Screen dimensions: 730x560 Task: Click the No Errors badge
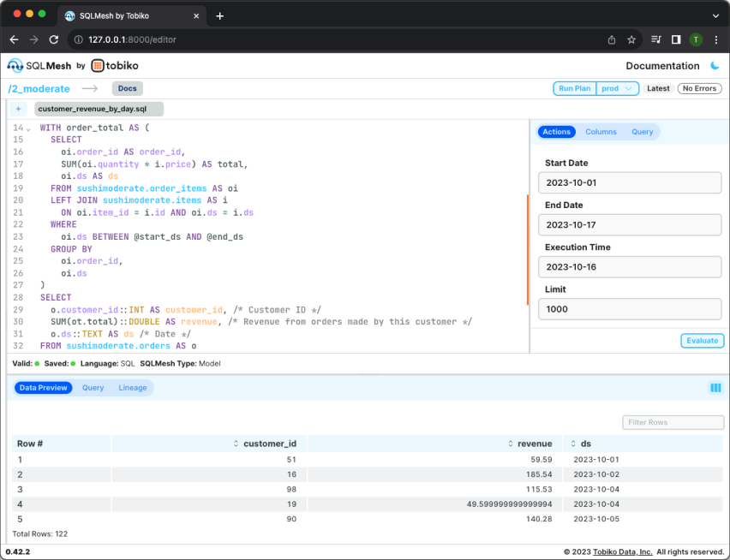699,88
